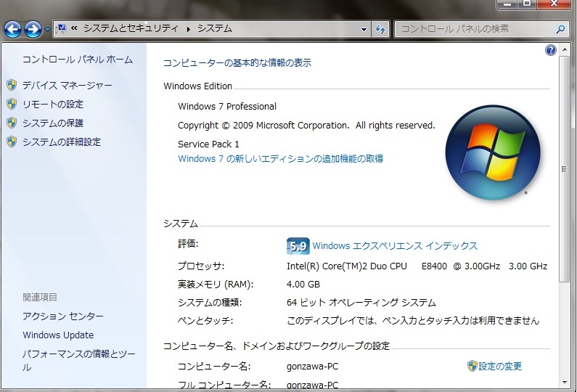
Task: Open システムの保護 link
Action: pos(53,123)
